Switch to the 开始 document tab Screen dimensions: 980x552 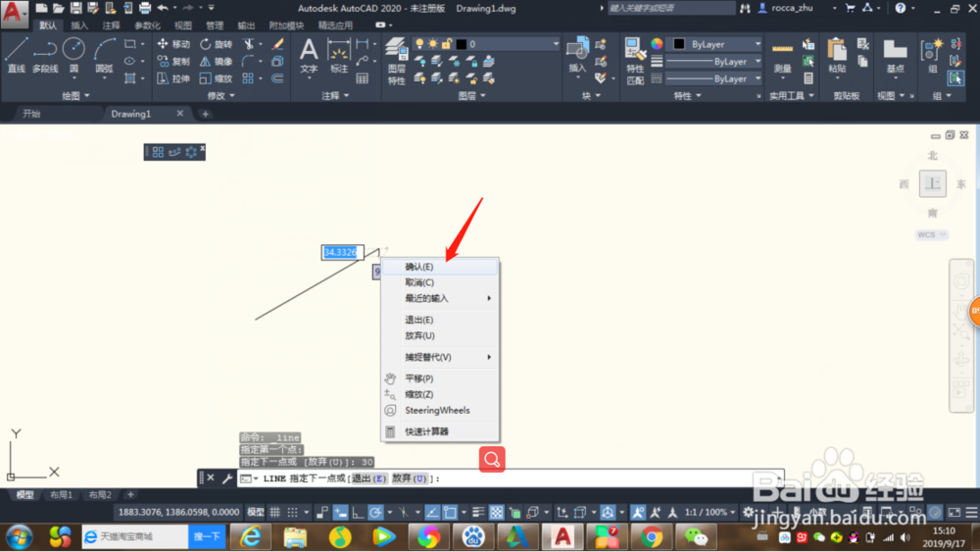click(31, 114)
